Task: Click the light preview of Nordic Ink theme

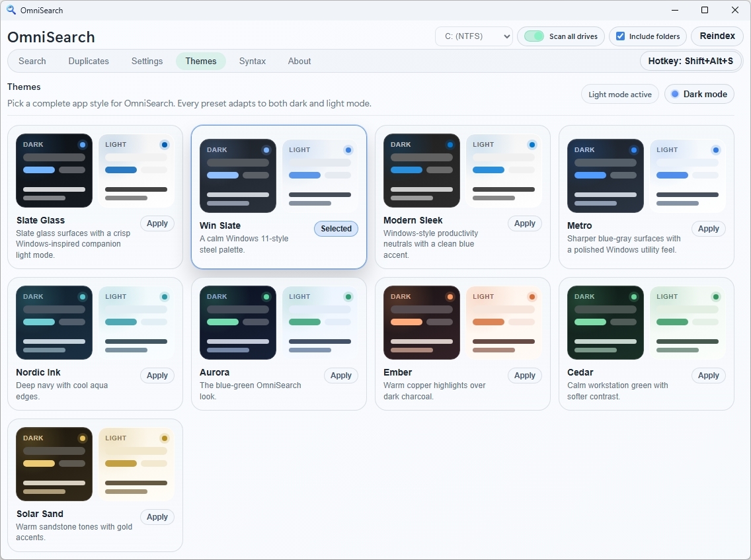Action: click(x=136, y=323)
